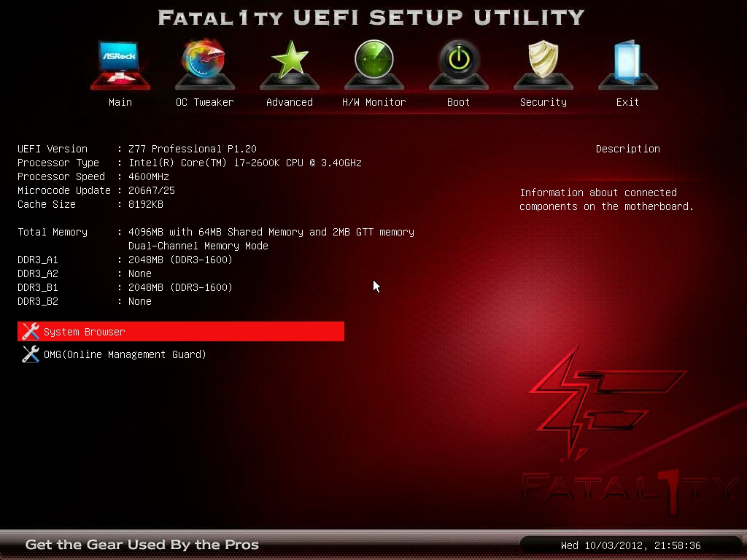Click the 8192KB cache size value
This screenshot has height=560, width=747.
146,204
